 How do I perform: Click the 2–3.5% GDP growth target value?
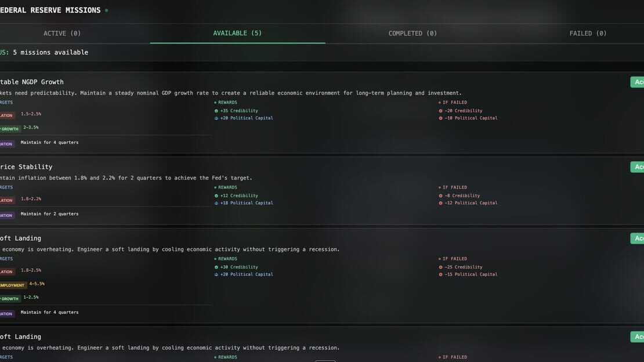pos(31,128)
